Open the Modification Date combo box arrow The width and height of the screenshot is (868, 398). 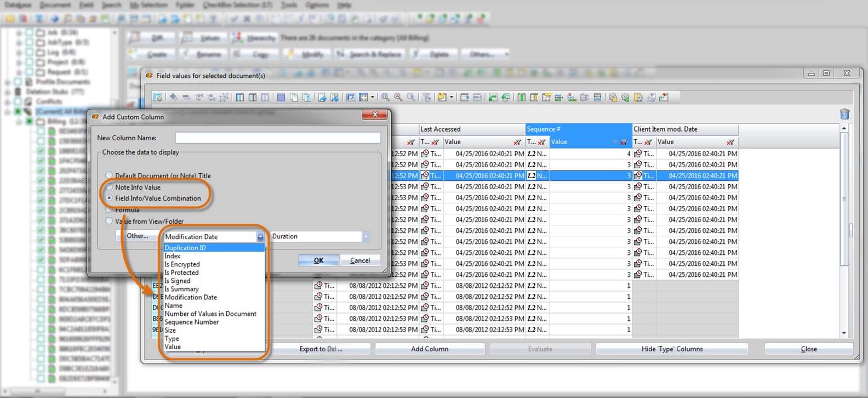[260, 237]
